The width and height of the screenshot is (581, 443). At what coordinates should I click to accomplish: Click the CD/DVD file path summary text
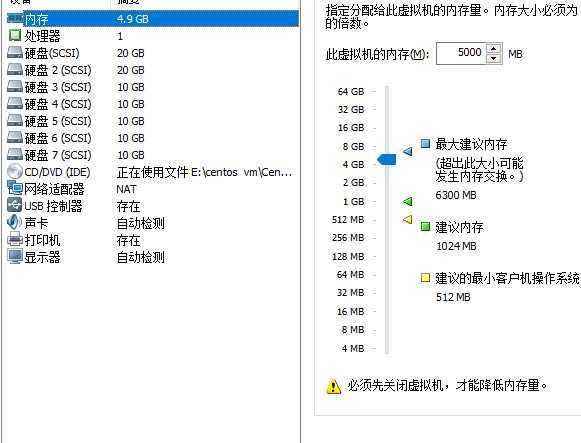tap(204, 172)
